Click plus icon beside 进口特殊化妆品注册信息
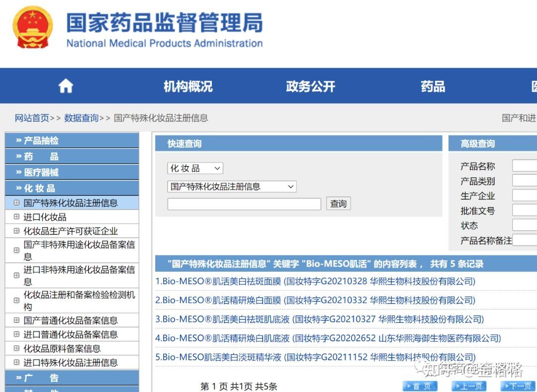Image resolution: width=537 pixels, height=392 pixels. (x=16, y=362)
